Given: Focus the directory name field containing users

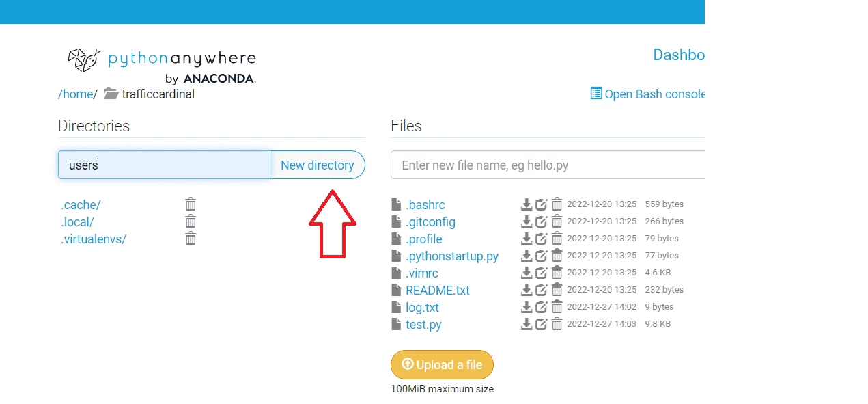Looking at the screenshot, I should pyautogui.click(x=164, y=165).
